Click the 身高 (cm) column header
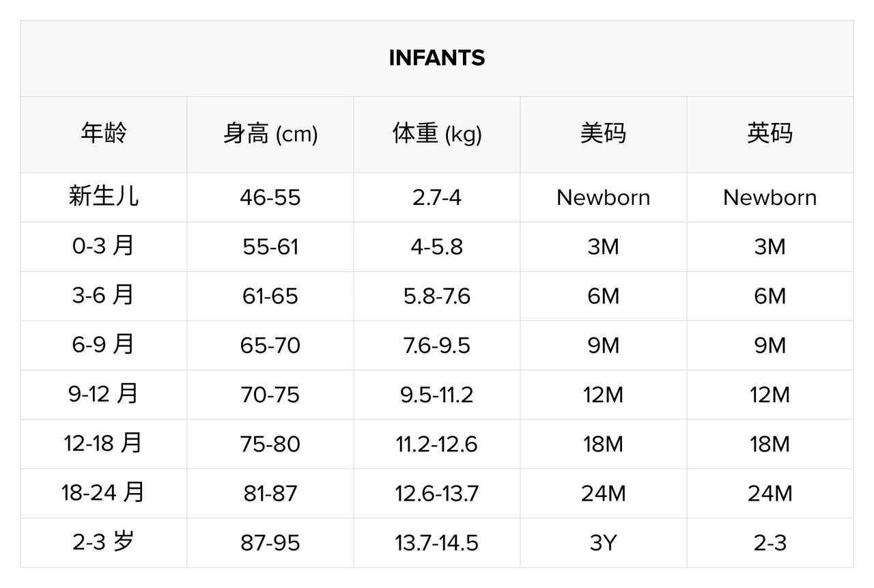The height and width of the screenshot is (588, 874). coord(270,134)
